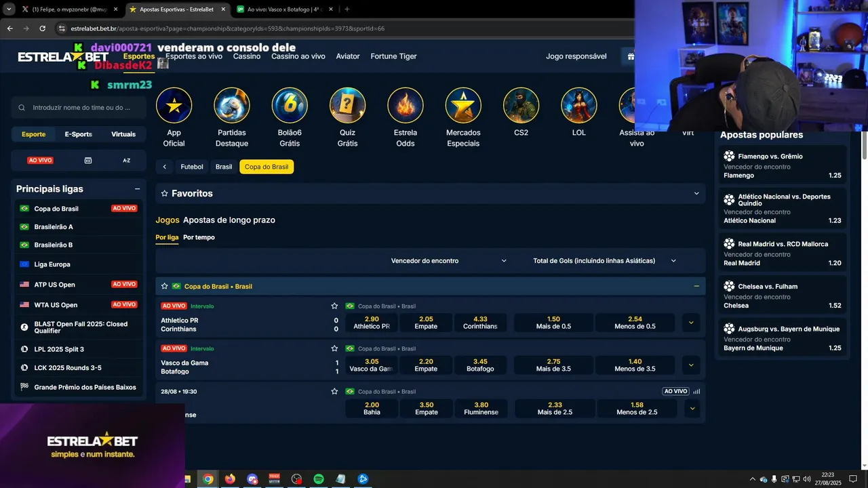Close the Apostas Esportivas - EstrelaBet tab

click(223, 9)
